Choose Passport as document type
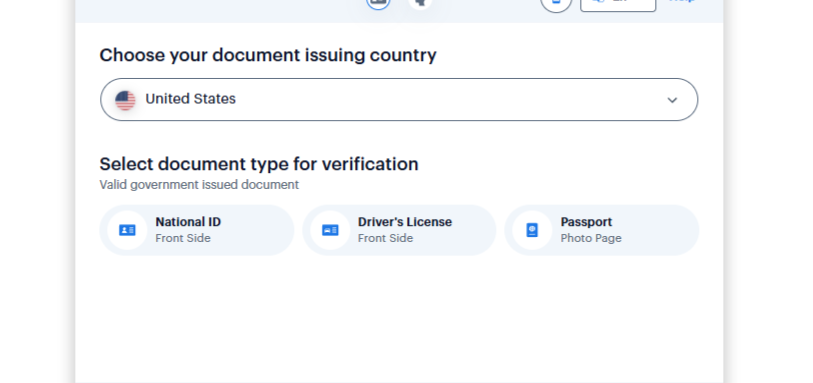 (x=602, y=230)
